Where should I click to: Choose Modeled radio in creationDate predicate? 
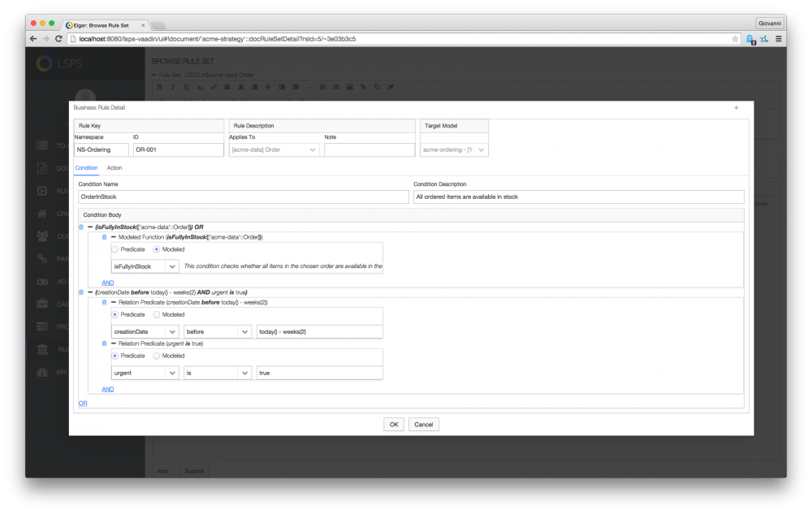click(x=157, y=314)
